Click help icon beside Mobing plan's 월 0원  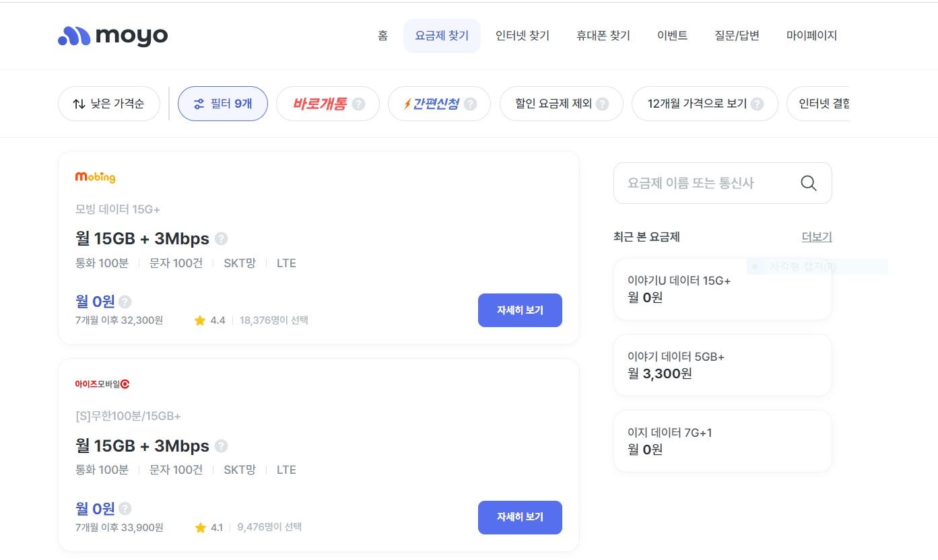[x=125, y=302]
